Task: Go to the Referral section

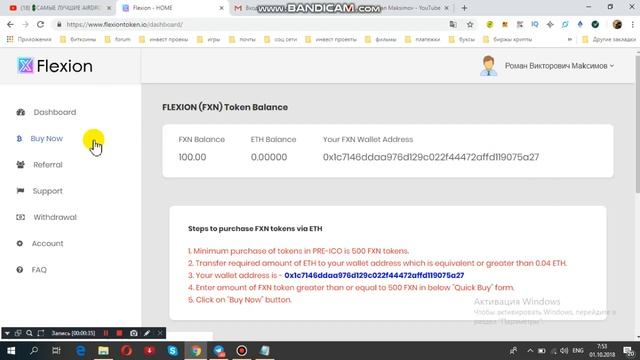Action: (x=40, y=165)
